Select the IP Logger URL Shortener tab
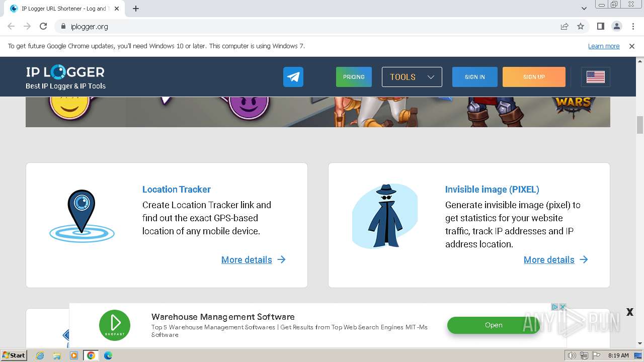 [64, 9]
